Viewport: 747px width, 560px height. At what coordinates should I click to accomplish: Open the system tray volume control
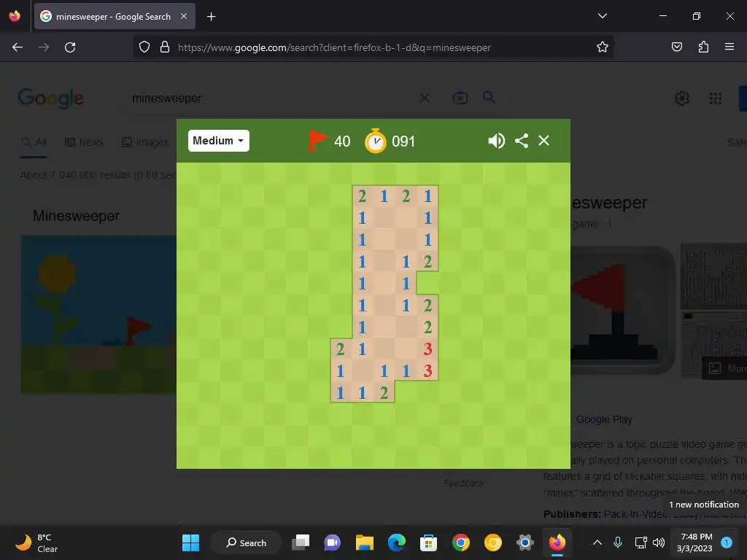click(x=659, y=542)
